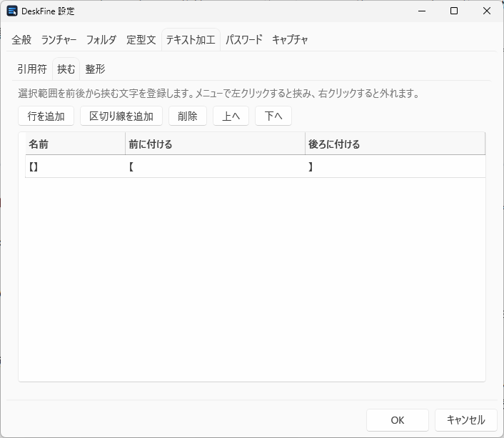The height and width of the screenshot is (438, 504).
Task: Select the 定型文 tab
Action: coord(141,40)
